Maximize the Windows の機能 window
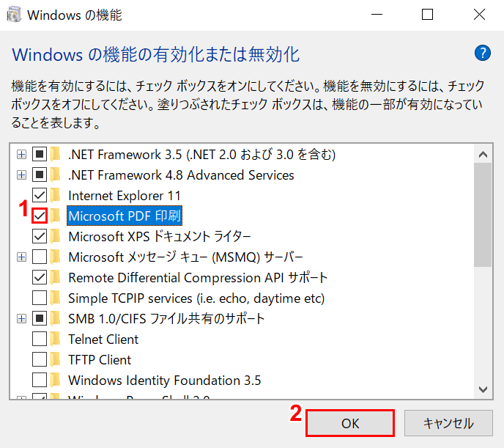This screenshot has width=504, height=448. tap(427, 15)
